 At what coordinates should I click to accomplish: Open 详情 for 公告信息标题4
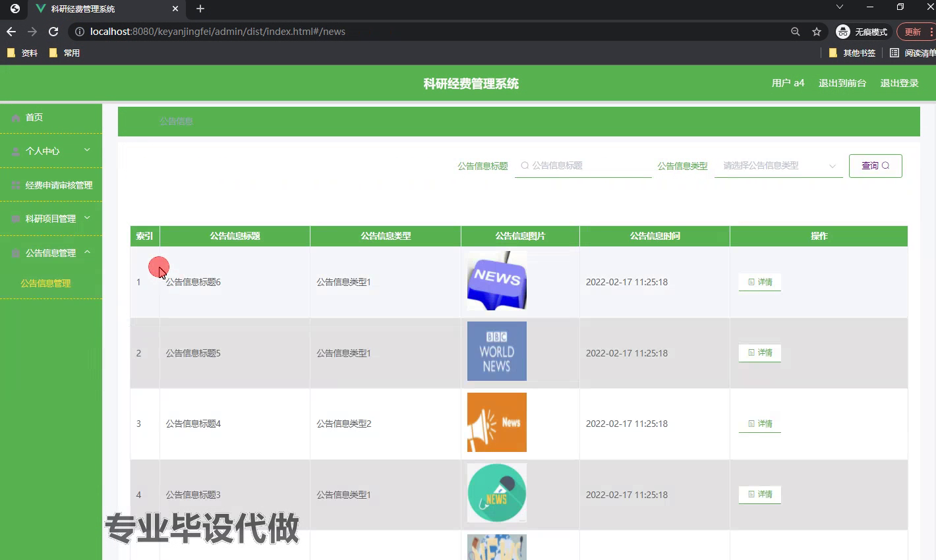click(x=760, y=424)
